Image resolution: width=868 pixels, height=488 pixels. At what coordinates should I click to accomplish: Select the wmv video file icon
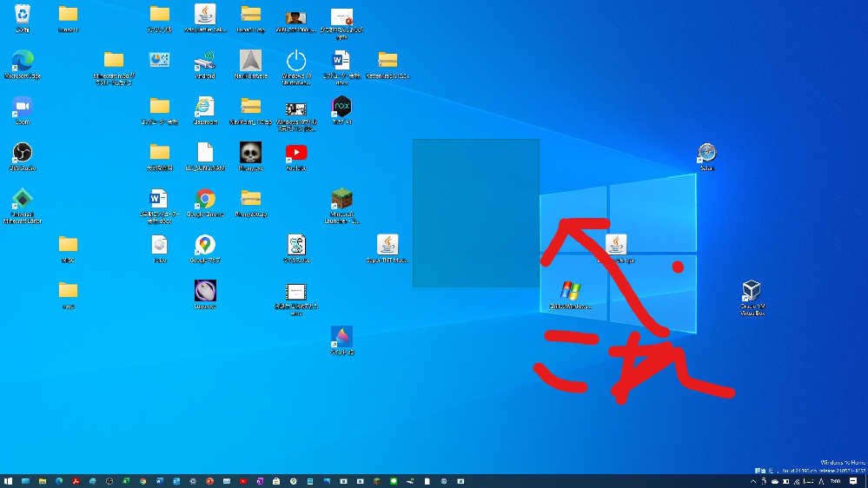(x=296, y=298)
